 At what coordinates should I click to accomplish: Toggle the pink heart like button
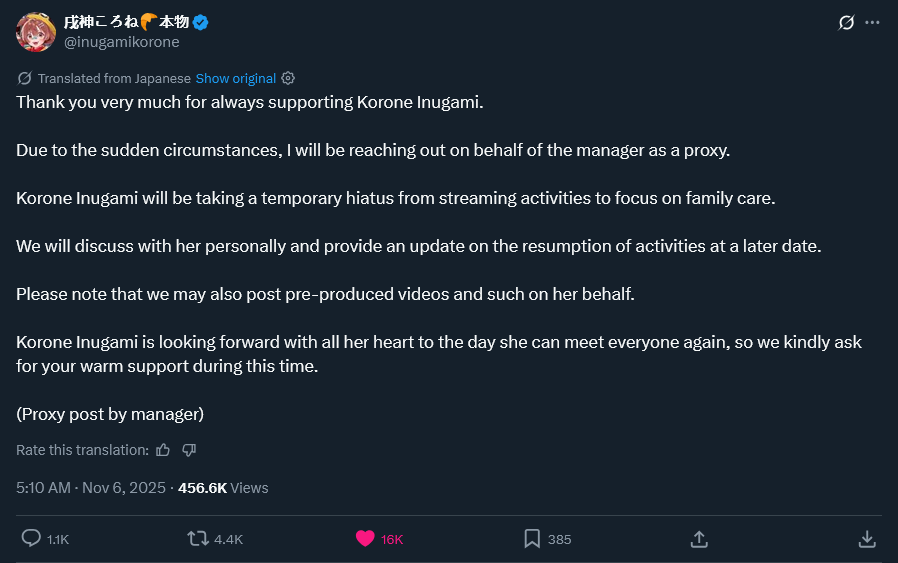(x=365, y=539)
